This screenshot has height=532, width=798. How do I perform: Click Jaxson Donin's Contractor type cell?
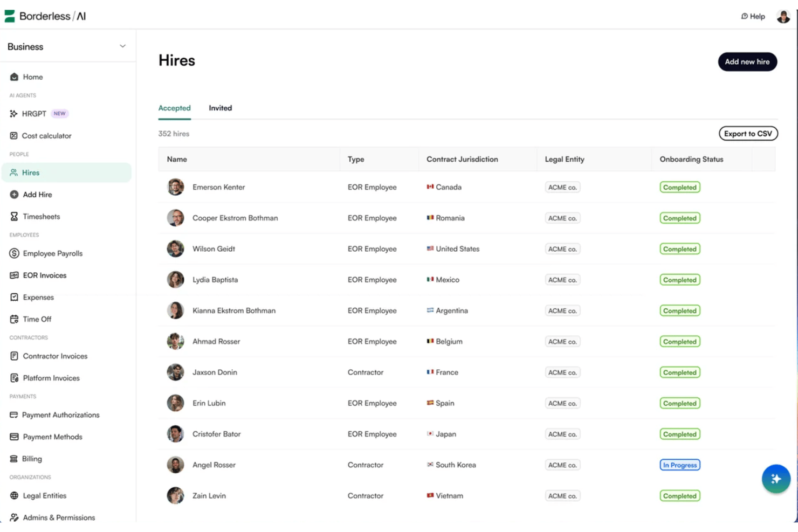point(366,372)
